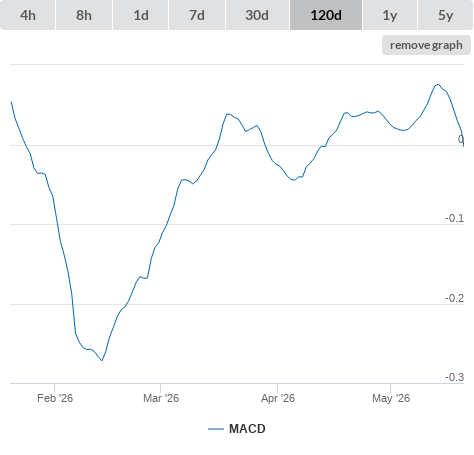The width and height of the screenshot is (474, 455).
Task: Click the remove graph button
Action: coord(426,45)
